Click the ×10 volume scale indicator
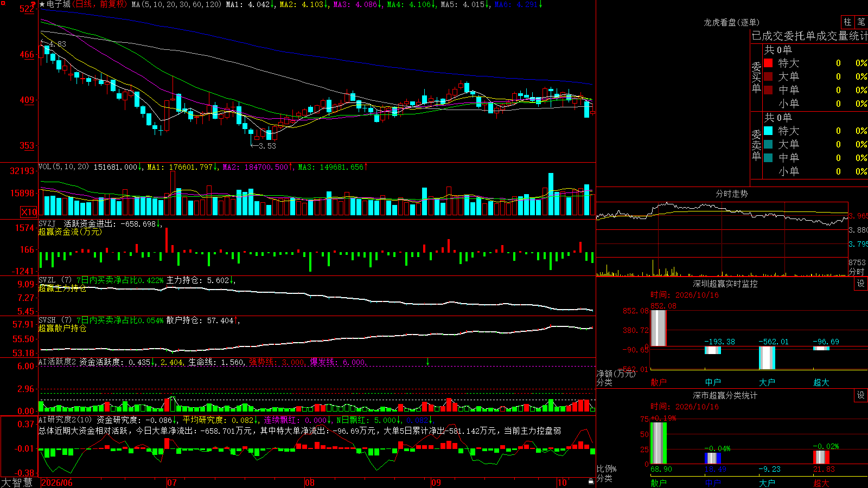The image size is (868, 488). 29,212
